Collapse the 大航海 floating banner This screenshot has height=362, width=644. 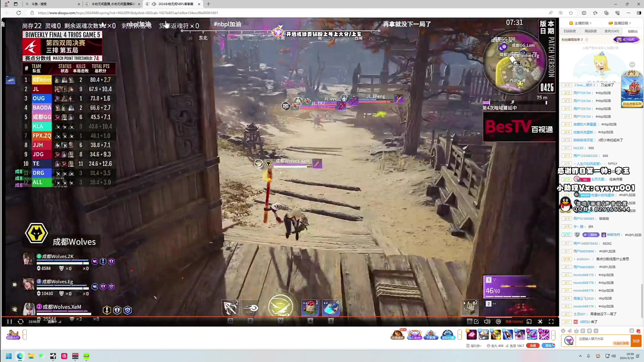(632, 64)
